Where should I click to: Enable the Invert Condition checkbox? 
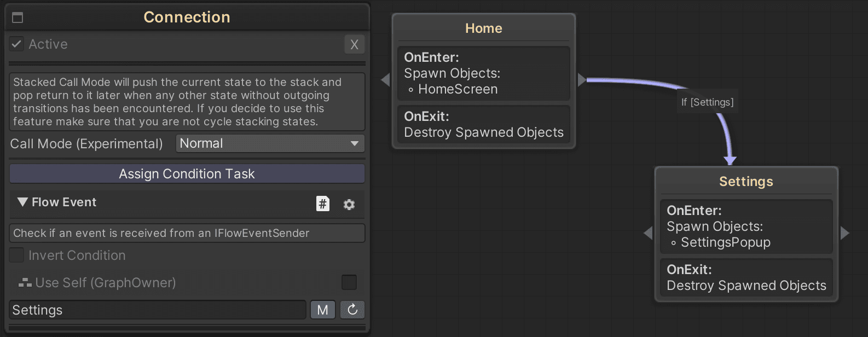pos(17,255)
